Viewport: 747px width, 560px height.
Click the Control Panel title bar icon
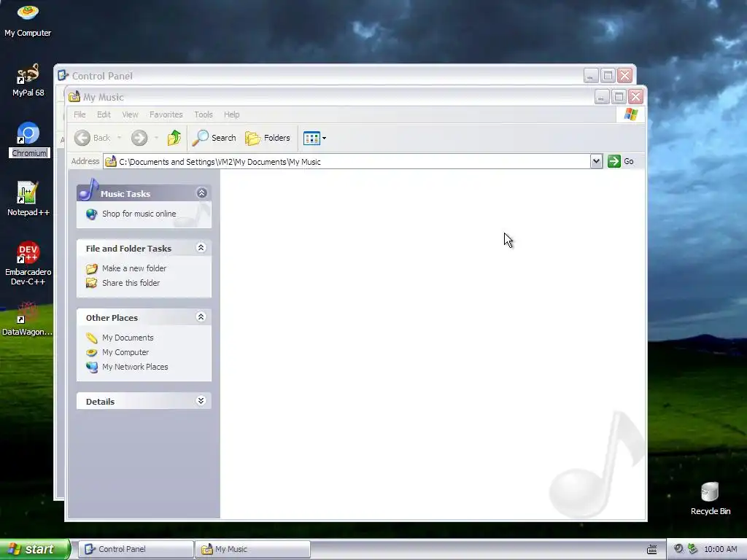(x=63, y=76)
